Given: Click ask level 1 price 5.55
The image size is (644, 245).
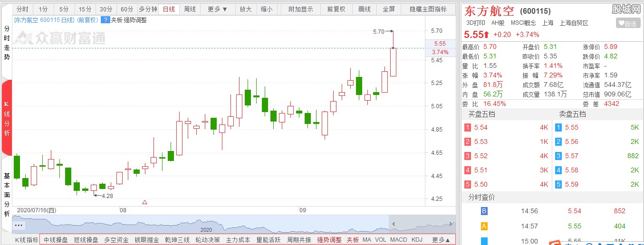Looking at the screenshot, I should click(x=572, y=127).
